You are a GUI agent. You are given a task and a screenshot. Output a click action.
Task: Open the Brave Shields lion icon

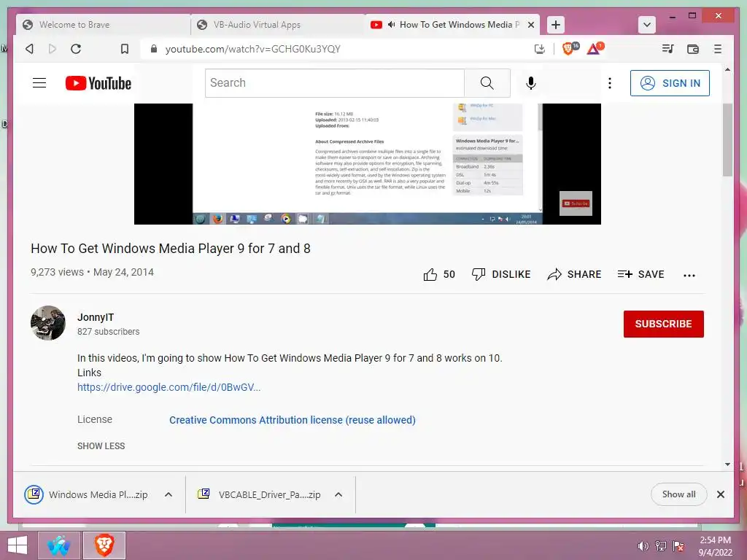(x=570, y=48)
